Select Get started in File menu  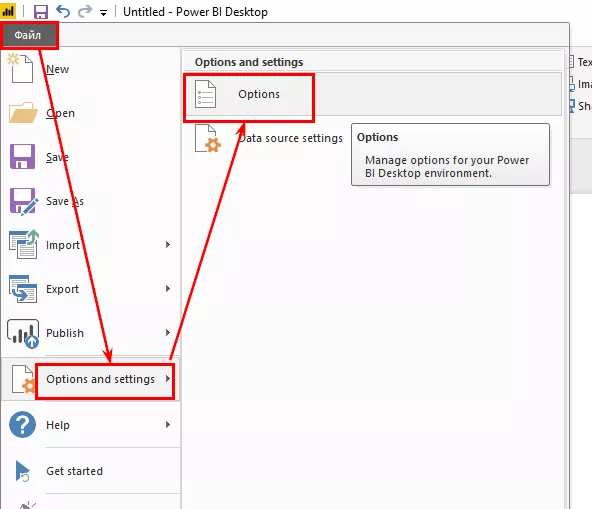pyautogui.click(x=90, y=471)
